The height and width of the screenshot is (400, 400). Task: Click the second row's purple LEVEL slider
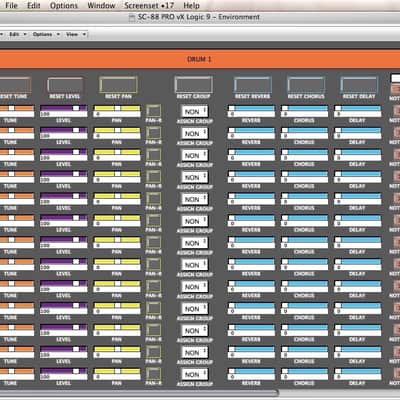(x=64, y=133)
